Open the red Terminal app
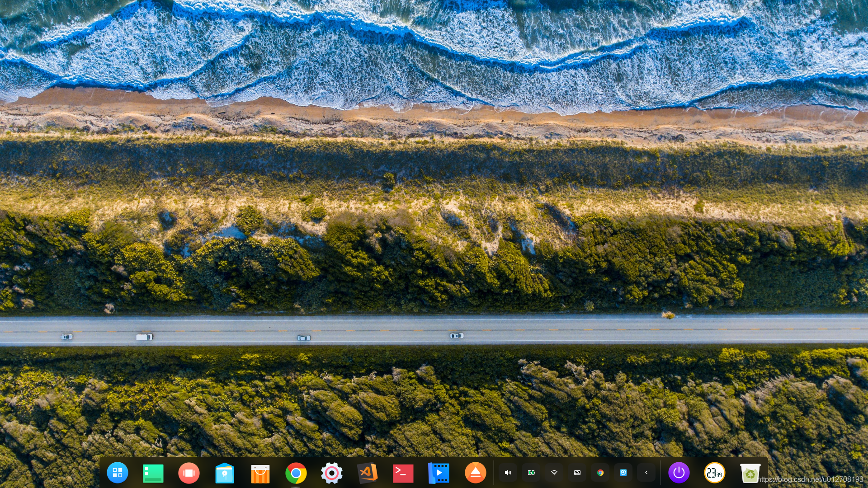 [x=403, y=473]
